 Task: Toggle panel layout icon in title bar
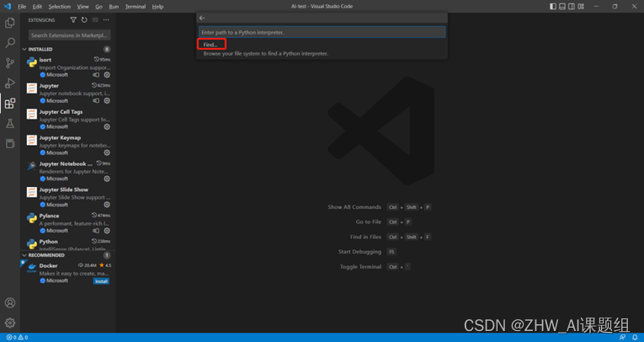[x=562, y=6]
